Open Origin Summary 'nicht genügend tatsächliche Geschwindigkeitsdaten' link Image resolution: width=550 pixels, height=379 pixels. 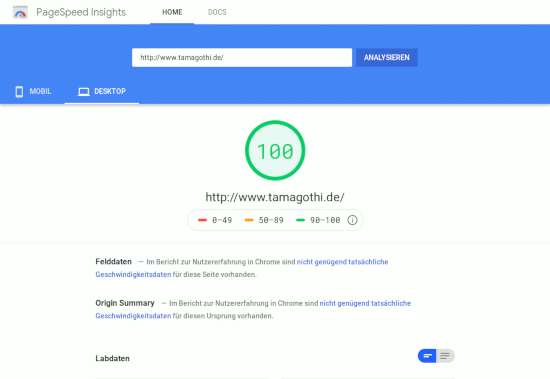(365, 303)
